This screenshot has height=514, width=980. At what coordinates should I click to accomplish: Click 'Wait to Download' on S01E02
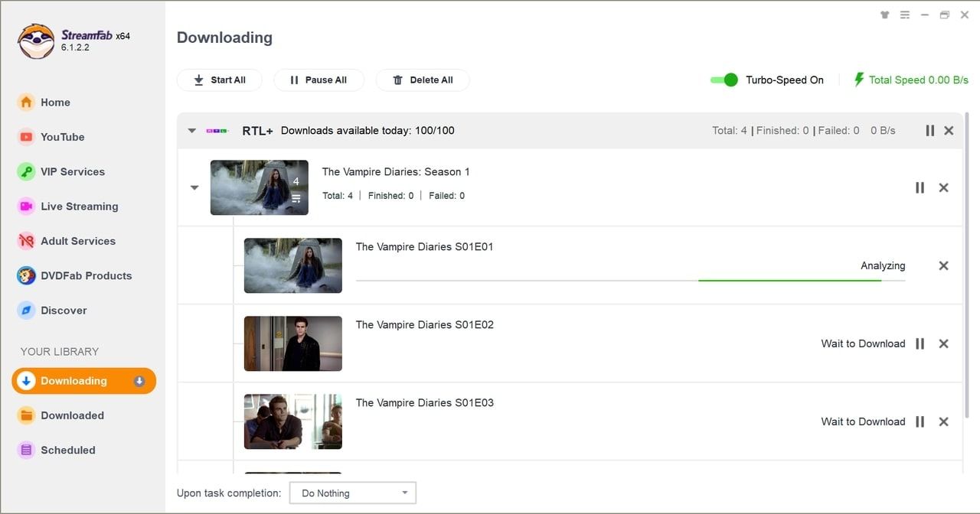pyautogui.click(x=864, y=343)
